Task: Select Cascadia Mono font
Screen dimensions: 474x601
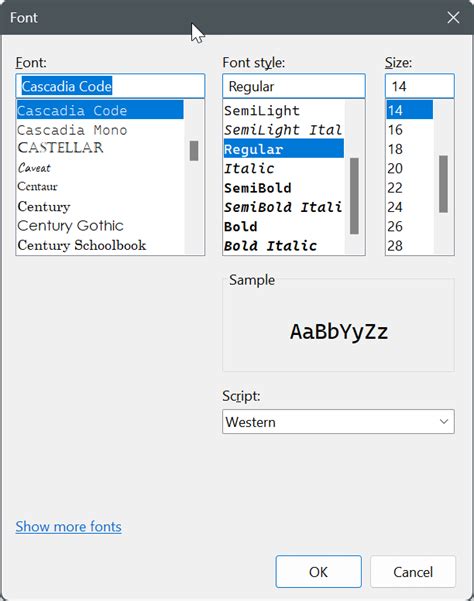Action: coord(100,130)
